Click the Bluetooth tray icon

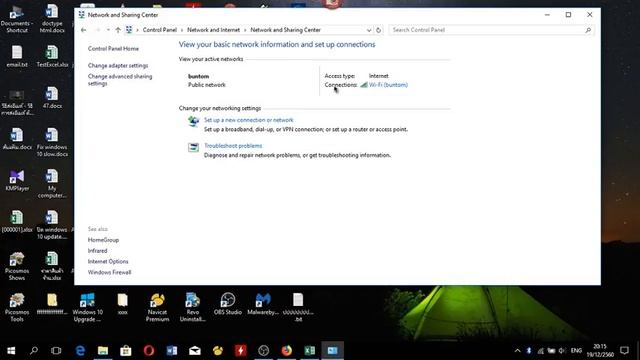pos(529,351)
